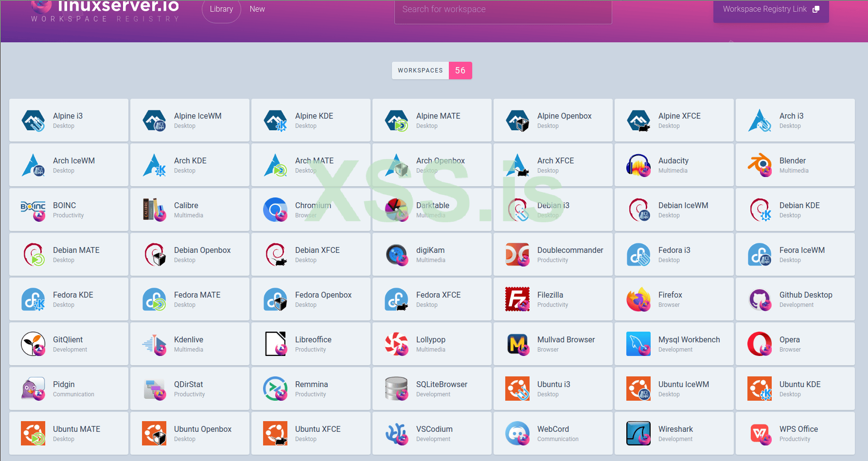868x461 pixels.
Task: Click the Debian XFCE label
Action: (x=317, y=250)
